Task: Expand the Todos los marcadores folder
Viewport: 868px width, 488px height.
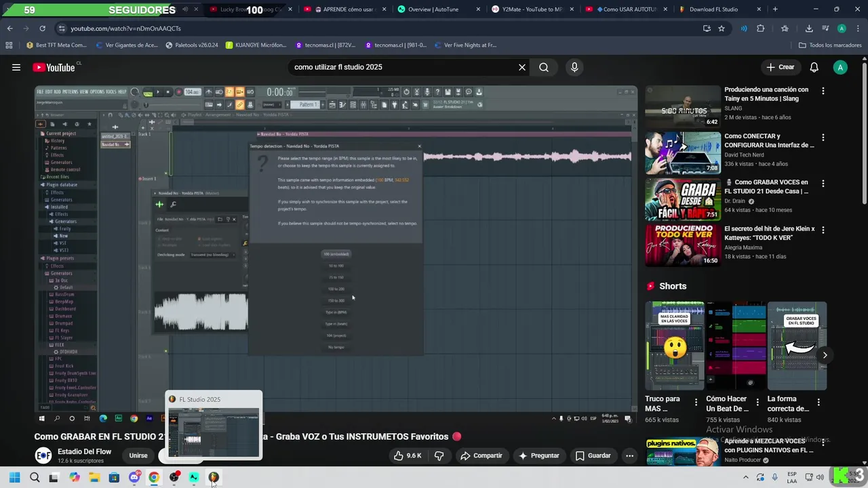Action: [x=830, y=45]
